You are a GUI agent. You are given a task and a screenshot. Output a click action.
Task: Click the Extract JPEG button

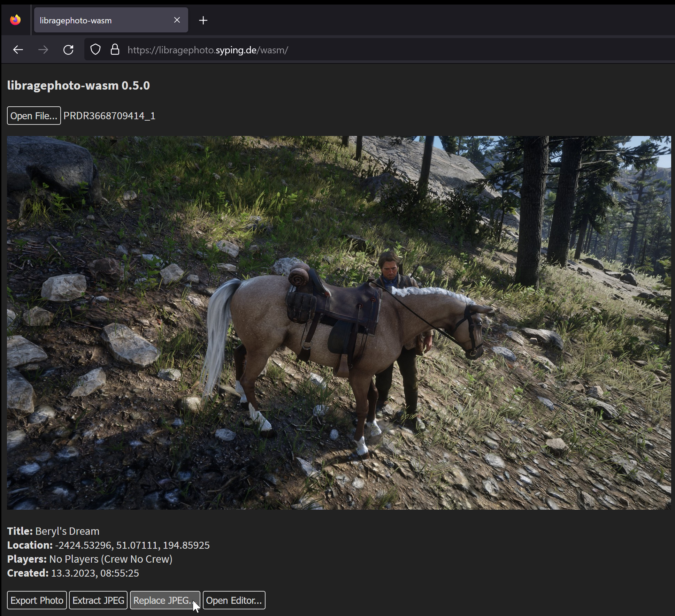pyautogui.click(x=98, y=600)
